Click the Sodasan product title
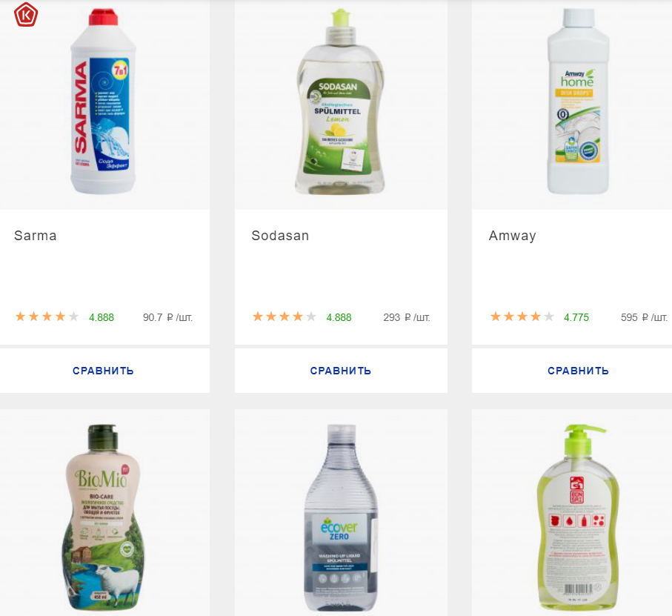The width and height of the screenshot is (672, 616). 280,235
